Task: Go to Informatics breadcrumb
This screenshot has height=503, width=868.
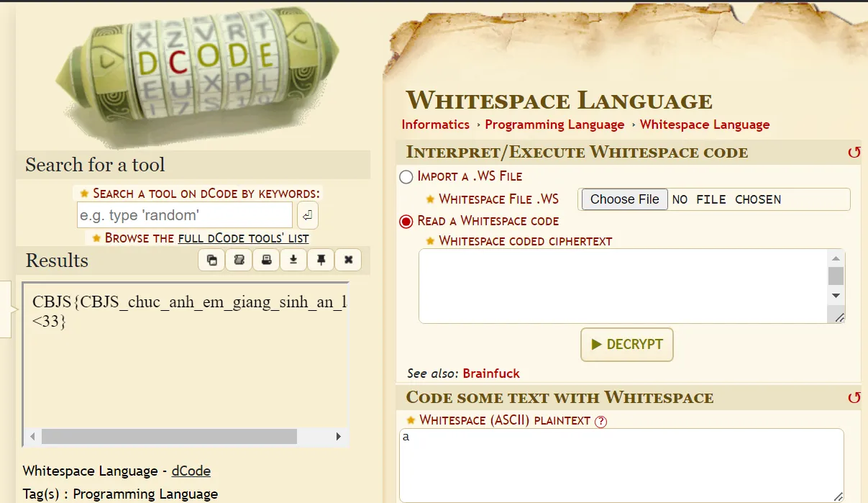Action: 435,124
